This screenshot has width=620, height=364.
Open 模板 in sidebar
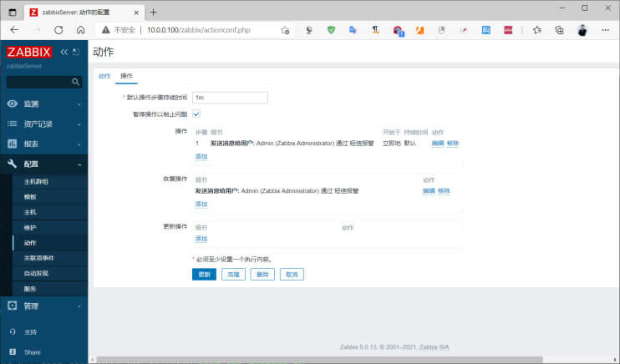coord(30,197)
